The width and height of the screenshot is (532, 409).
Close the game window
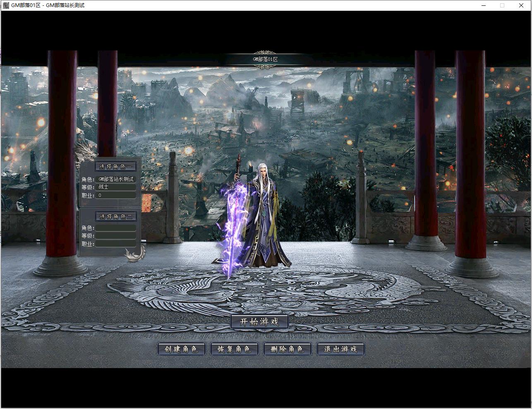click(521, 5)
